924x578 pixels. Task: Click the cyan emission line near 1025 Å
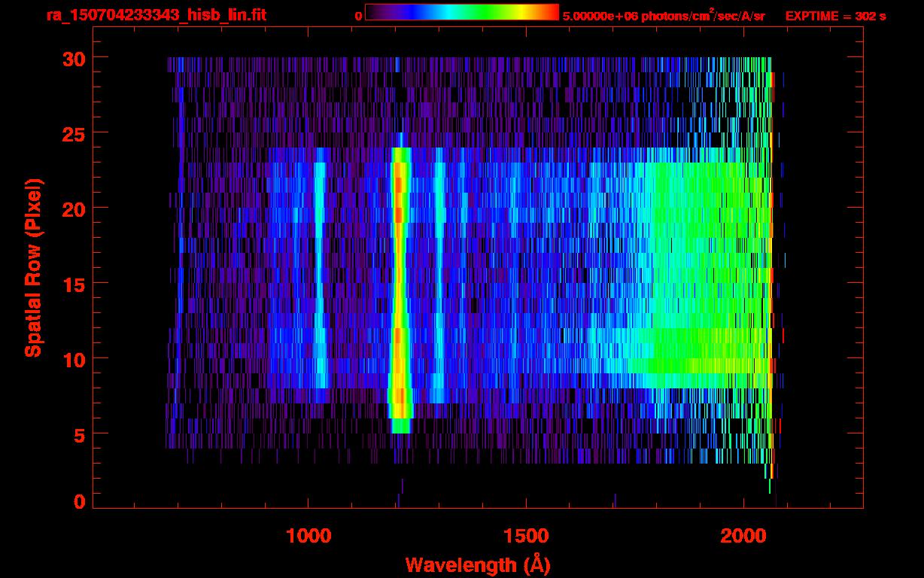point(319,267)
